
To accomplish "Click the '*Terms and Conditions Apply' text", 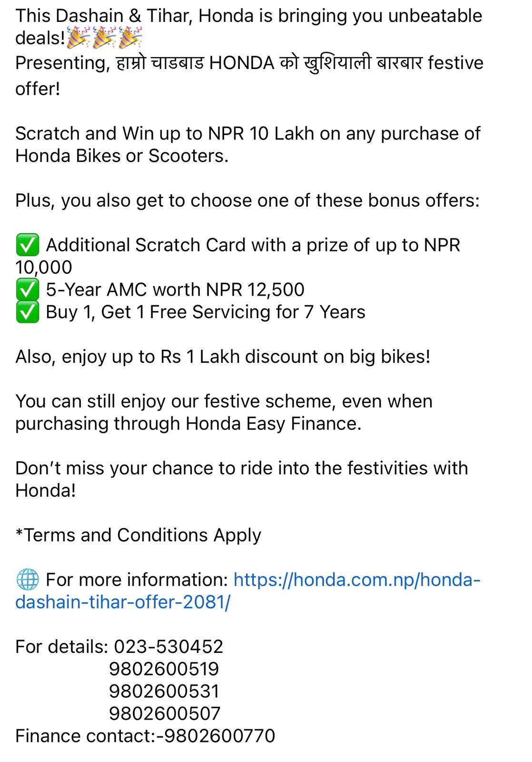I will tap(138, 535).
